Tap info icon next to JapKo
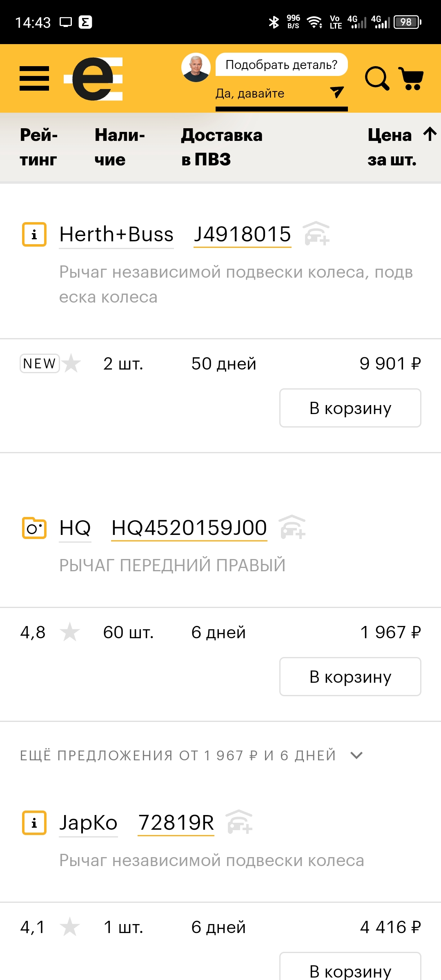This screenshot has width=441, height=980. tap(34, 823)
